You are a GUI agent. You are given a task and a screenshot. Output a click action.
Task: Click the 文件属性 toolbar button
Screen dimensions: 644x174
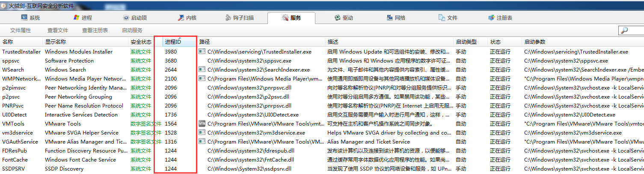(x=21, y=30)
